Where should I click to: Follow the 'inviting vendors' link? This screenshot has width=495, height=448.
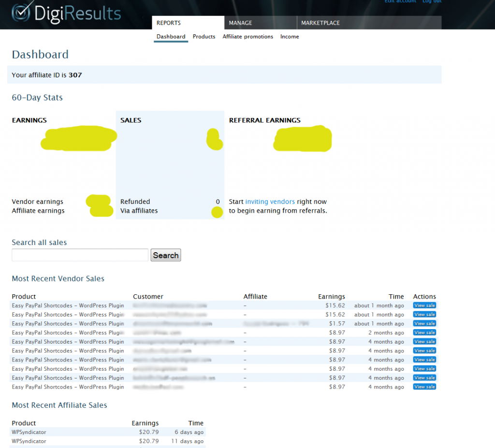coord(270,202)
